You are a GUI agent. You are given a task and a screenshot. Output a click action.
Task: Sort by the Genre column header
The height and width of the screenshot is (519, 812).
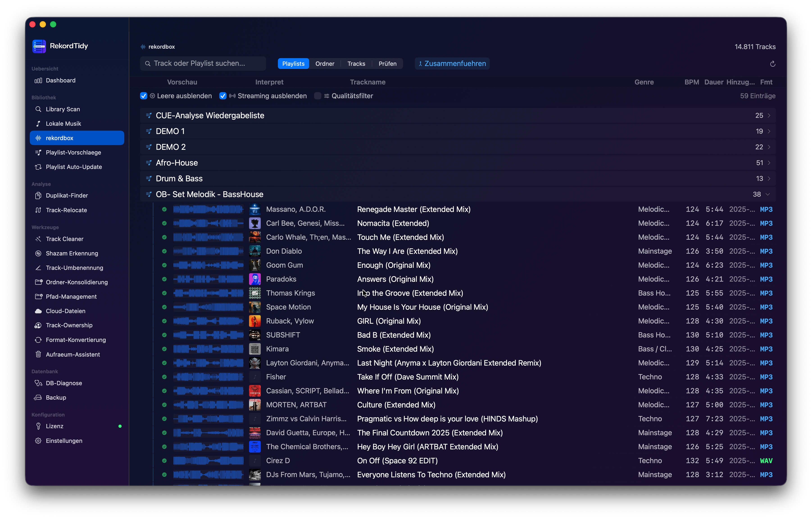coord(644,82)
